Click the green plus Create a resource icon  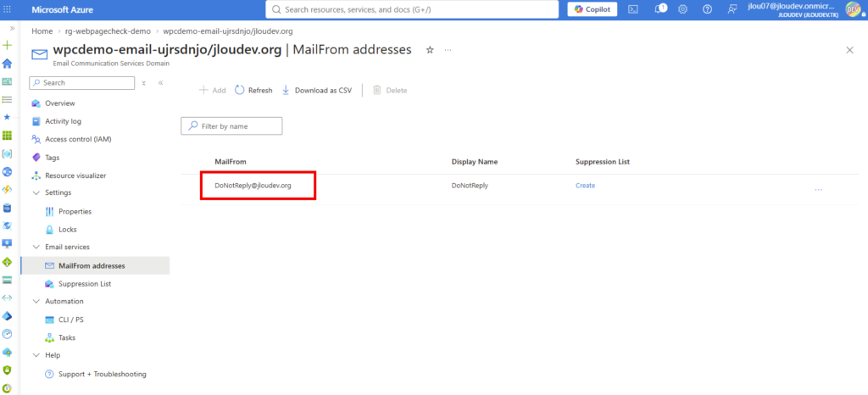(7, 45)
